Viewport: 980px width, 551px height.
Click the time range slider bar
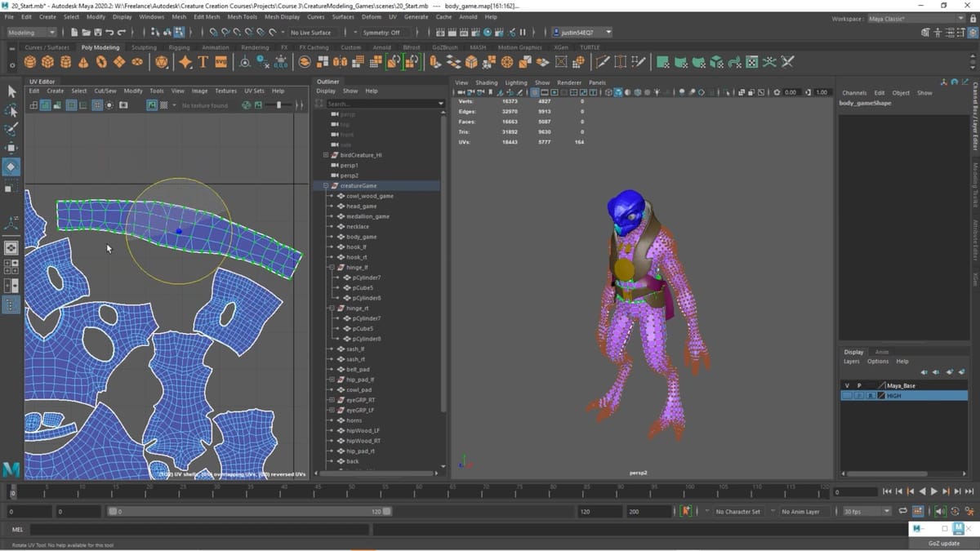click(x=250, y=511)
